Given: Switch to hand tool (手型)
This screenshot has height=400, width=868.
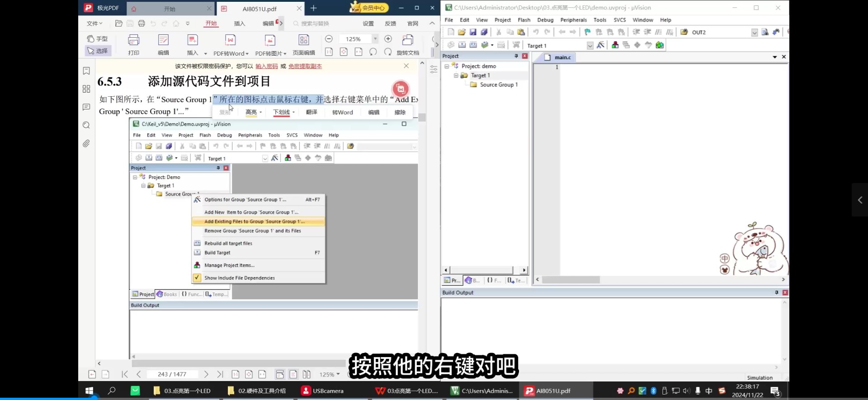Looking at the screenshot, I should click(x=98, y=39).
